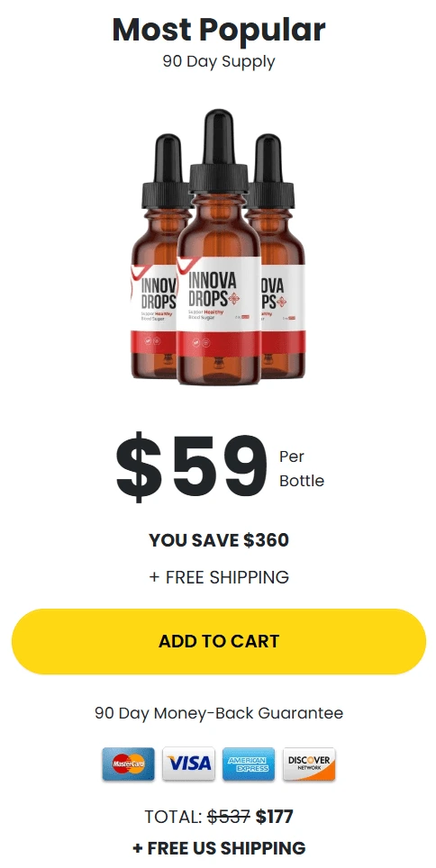This screenshot has height=868, width=436.
Task: Click the + FREE US SHIPPING text
Action: 219,847
